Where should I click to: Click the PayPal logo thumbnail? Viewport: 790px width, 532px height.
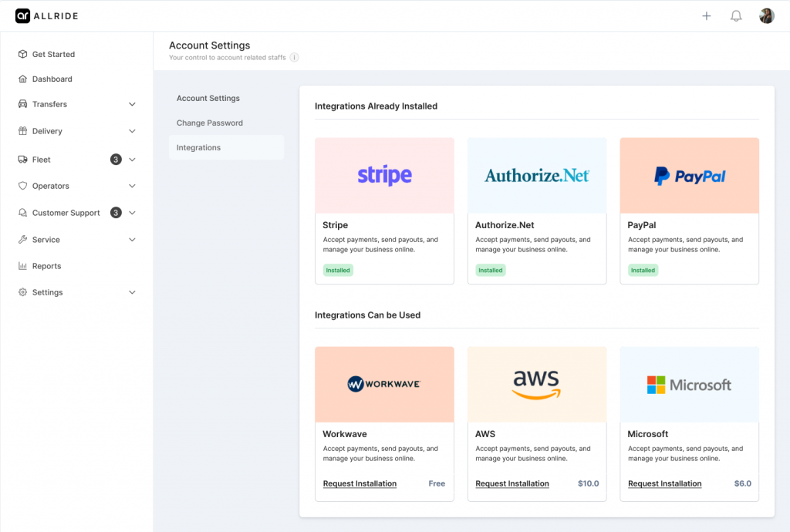coord(689,176)
